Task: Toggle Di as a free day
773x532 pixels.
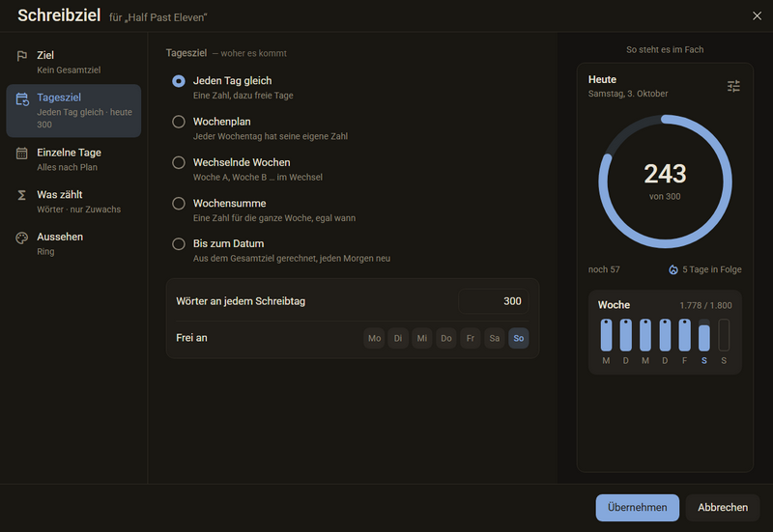Action: point(398,338)
